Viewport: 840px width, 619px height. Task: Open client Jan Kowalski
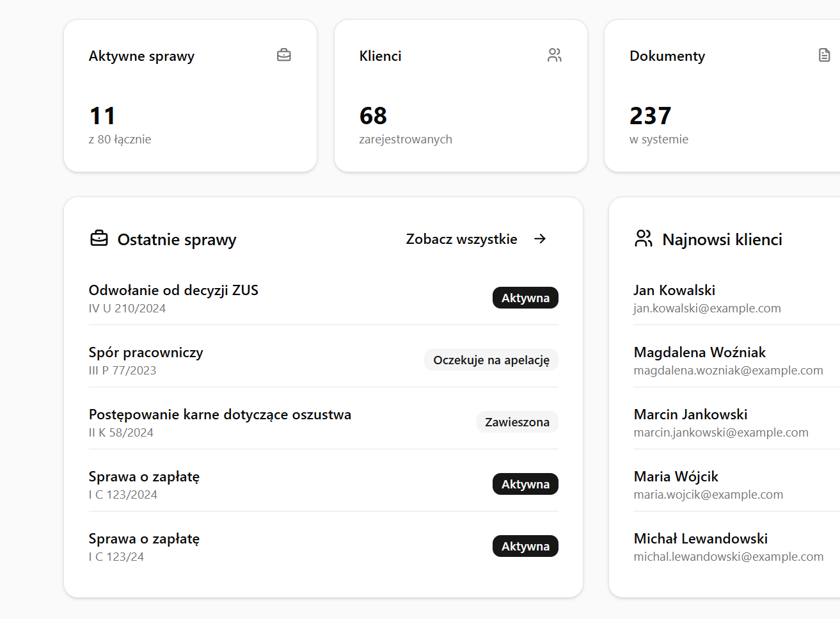(x=674, y=291)
